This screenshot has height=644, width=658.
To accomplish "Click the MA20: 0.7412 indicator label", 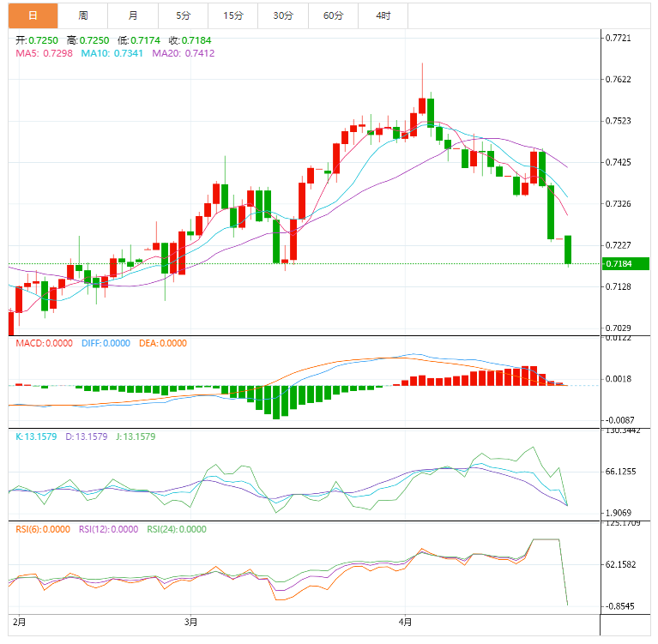I will tap(184, 53).
